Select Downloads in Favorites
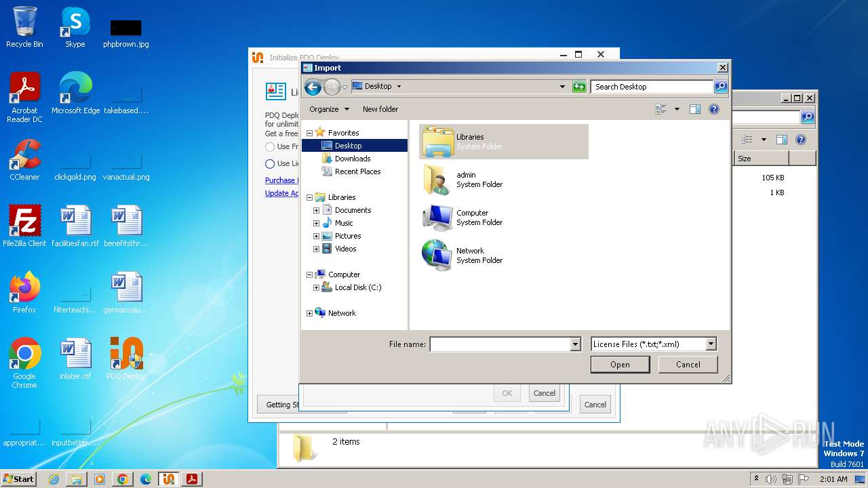Screen dimensions: 868x488 click(353, 159)
